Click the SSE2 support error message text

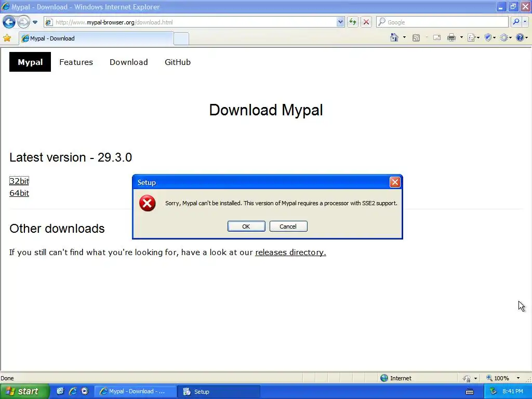(x=281, y=203)
